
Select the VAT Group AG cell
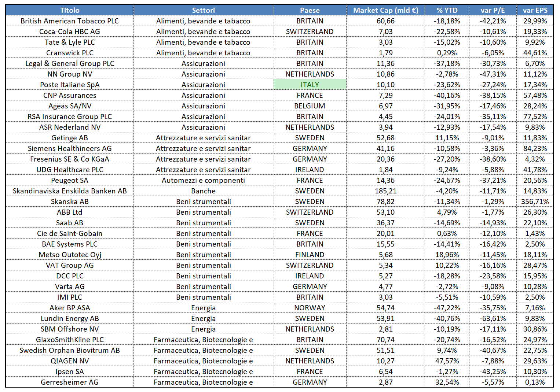[x=70, y=265]
